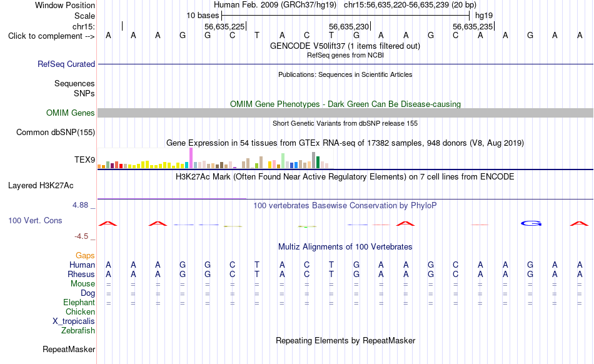
Task: Click 'Repeating Elements by RepeatMasker' title
Action: (x=345, y=340)
